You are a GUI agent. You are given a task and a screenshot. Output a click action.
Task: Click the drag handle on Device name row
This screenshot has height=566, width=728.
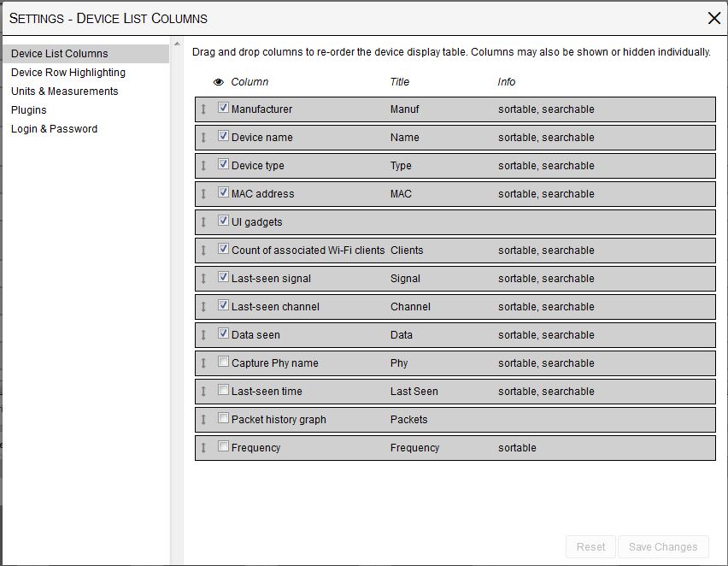tap(203, 138)
